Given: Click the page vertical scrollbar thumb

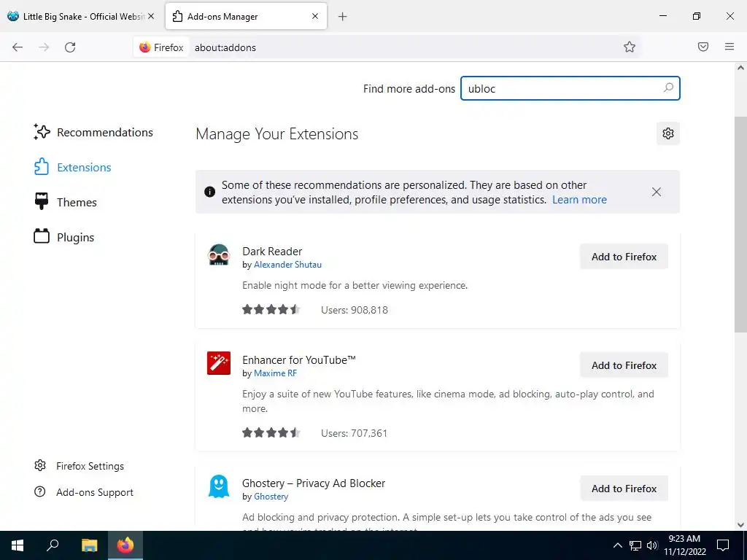Looking at the screenshot, I should click(740, 224).
